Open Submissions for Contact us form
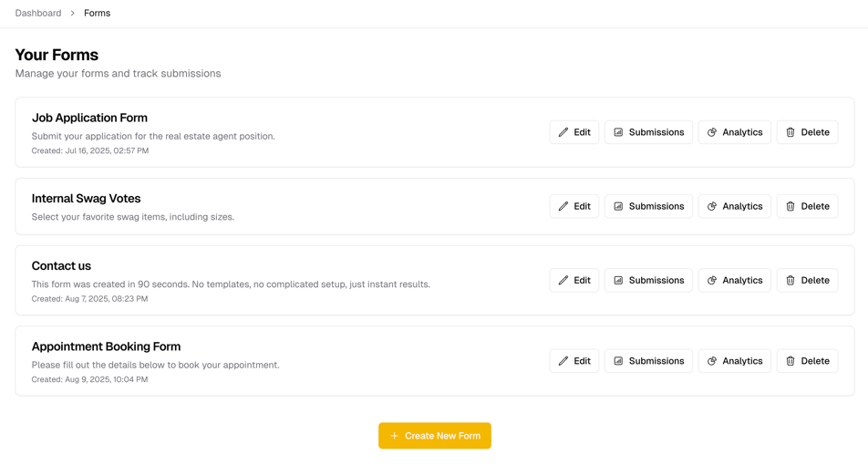The image size is (868, 475). 648,281
